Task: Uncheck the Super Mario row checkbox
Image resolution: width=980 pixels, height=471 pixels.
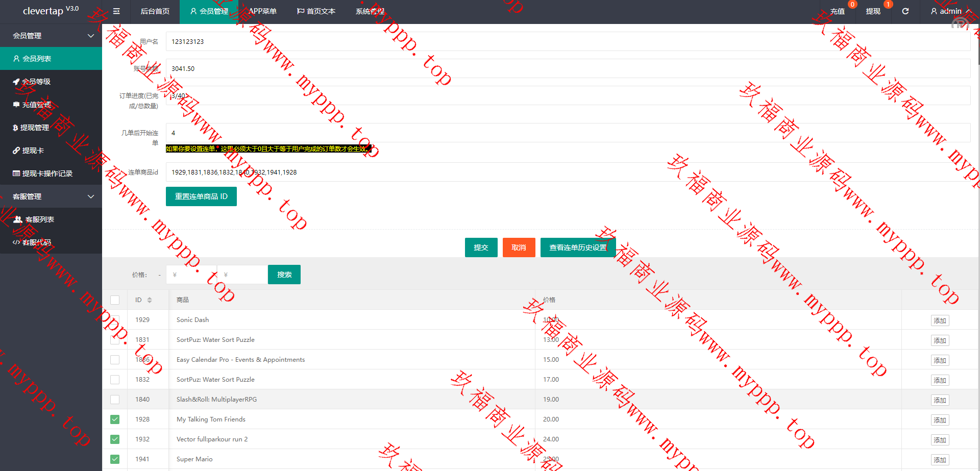Action: (115, 459)
